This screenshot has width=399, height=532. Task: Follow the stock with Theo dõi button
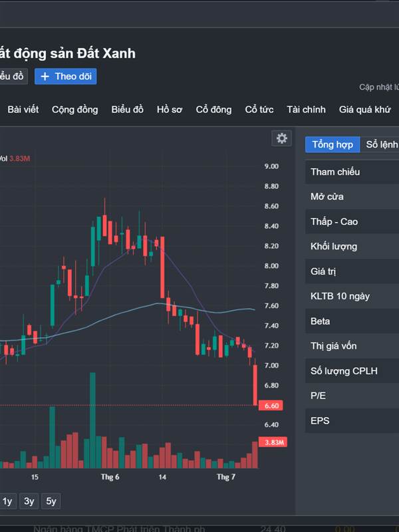pos(65,76)
